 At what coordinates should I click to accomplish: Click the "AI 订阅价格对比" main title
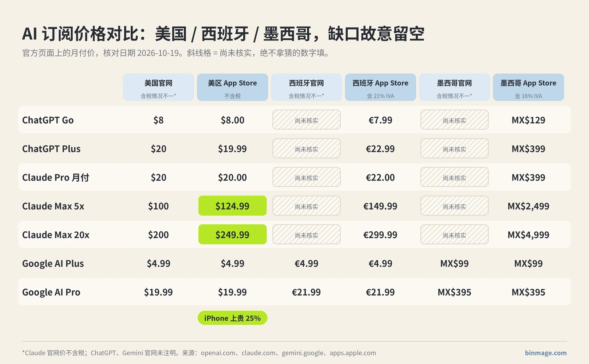[223, 34]
